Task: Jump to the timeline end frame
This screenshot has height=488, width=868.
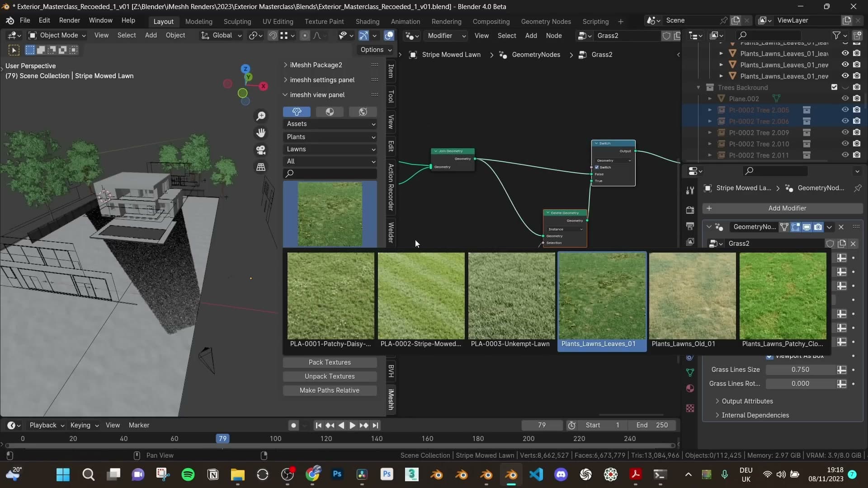Action: pos(375,425)
